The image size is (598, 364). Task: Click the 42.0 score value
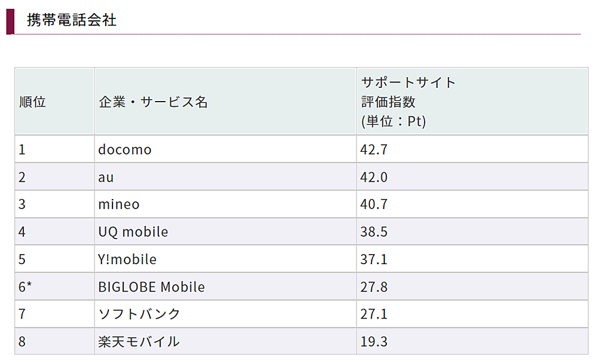click(x=374, y=177)
